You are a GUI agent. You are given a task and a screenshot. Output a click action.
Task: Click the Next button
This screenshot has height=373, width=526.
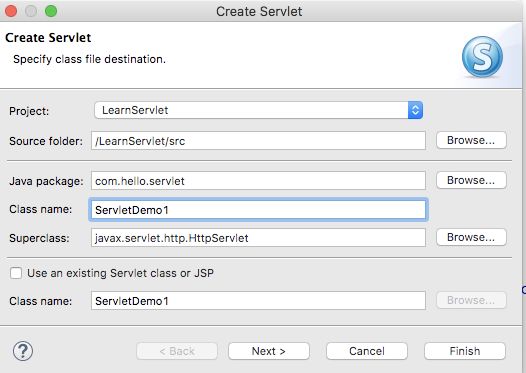269,351
